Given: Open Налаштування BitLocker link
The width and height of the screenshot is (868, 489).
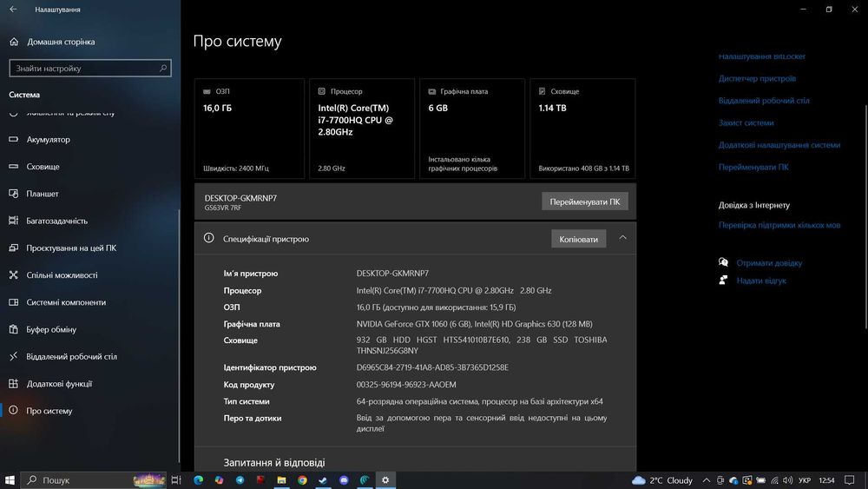Looking at the screenshot, I should click(762, 56).
